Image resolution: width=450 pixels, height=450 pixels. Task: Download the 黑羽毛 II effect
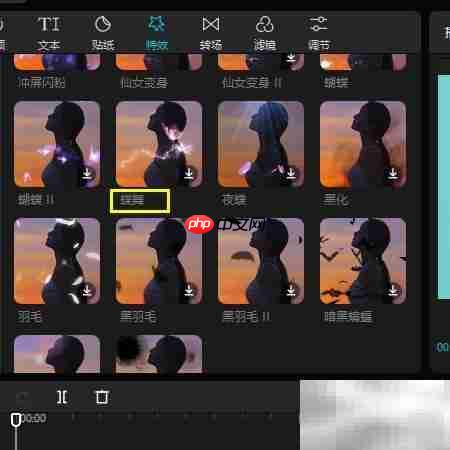click(x=291, y=290)
